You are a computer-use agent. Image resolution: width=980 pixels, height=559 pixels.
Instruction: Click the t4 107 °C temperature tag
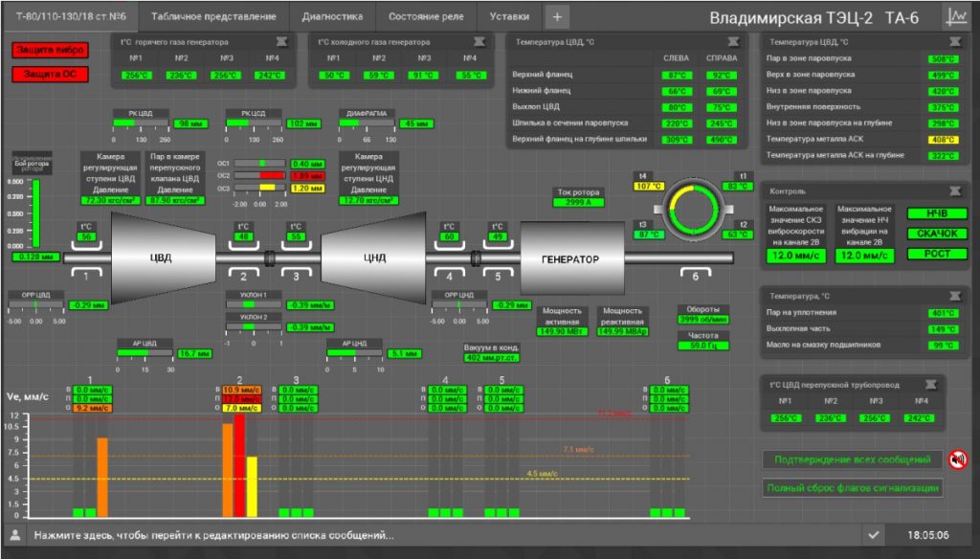tap(650, 187)
